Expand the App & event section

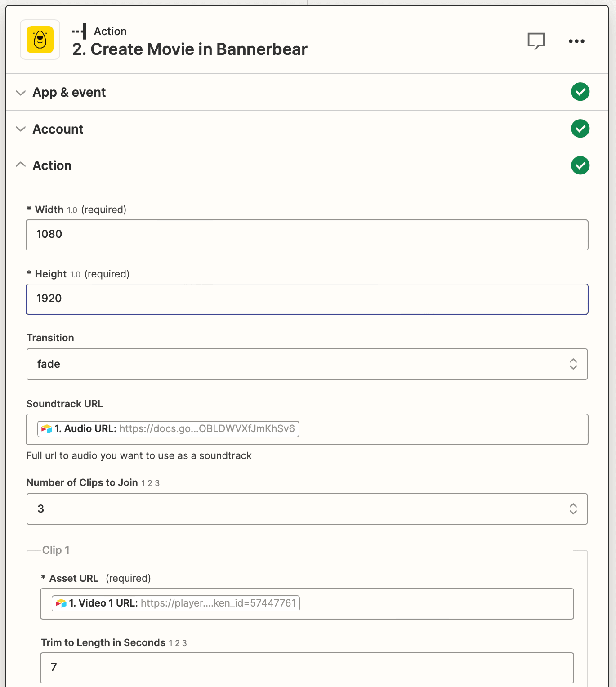20,92
